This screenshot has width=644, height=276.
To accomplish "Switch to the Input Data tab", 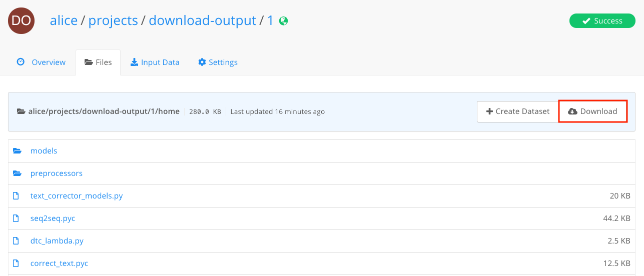I will coord(155,62).
